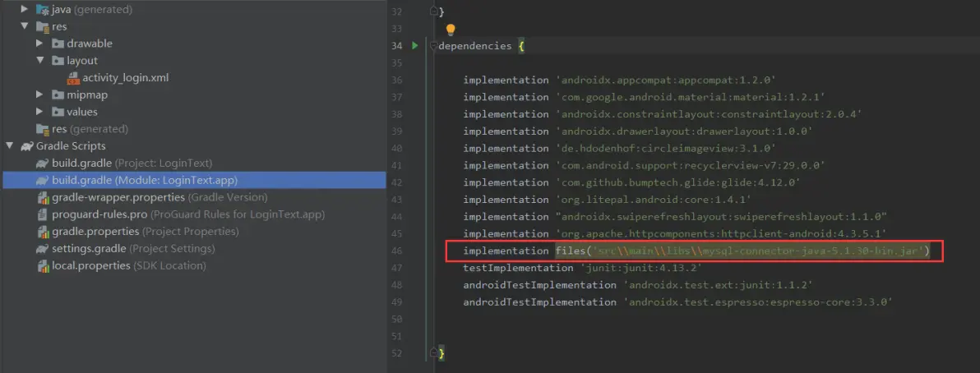Click the build.gradle (Project: LoginText) icon
Image resolution: width=980 pixels, height=373 pixels.
click(42, 163)
